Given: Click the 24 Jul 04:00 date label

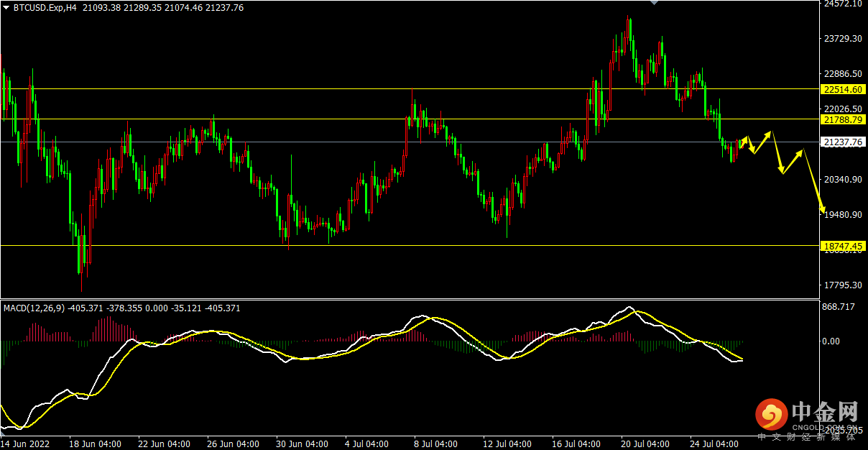Looking at the screenshot, I should pyautogui.click(x=715, y=444).
